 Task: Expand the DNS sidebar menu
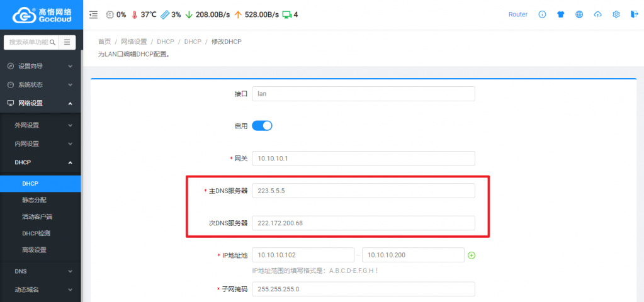40,271
